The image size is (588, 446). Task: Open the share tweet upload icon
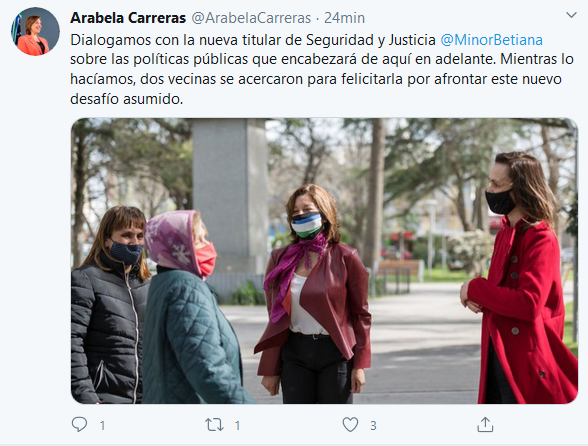[x=485, y=425]
